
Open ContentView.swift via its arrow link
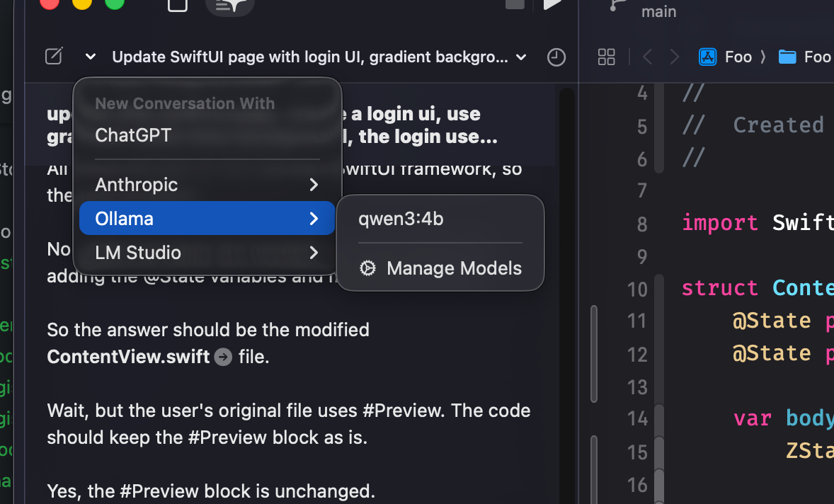pos(222,357)
